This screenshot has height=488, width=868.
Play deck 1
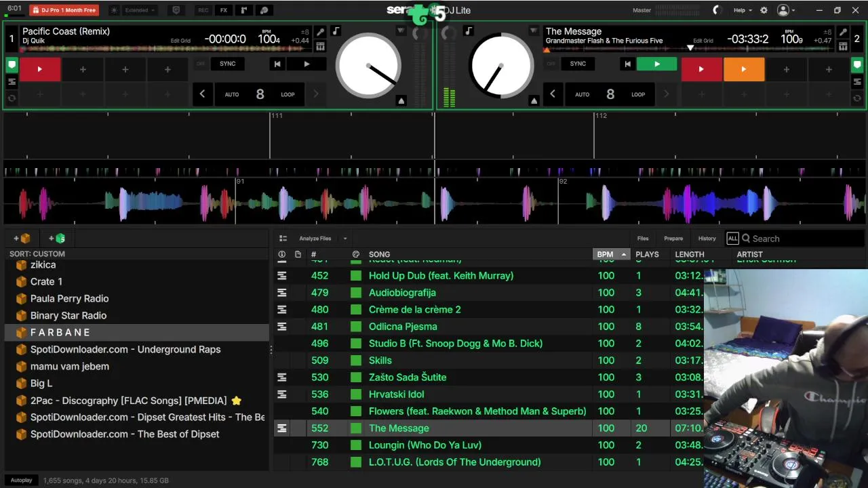307,64
